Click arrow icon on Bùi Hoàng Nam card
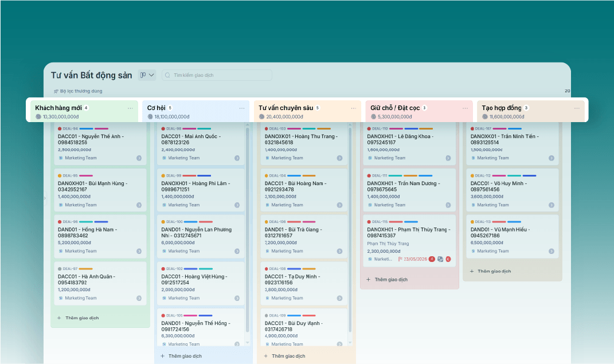 tap(339, 205)
